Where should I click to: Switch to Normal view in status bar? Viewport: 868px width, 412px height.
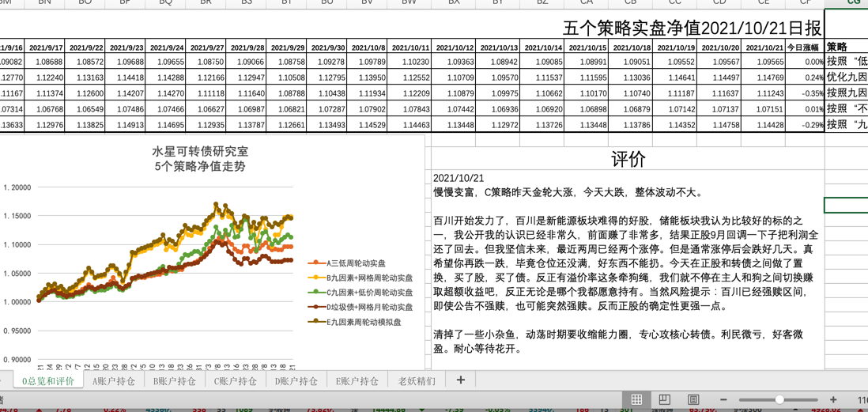click(636, 399)
